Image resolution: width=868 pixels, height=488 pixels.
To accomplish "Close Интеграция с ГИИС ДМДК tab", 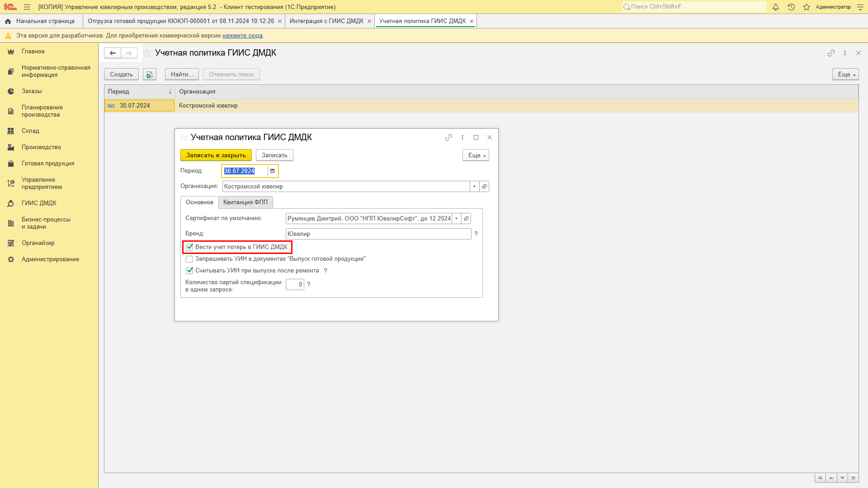I will click(x=369, y=21).
